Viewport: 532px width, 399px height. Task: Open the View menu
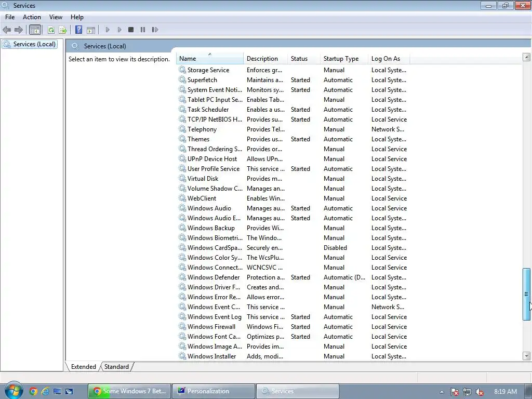pyautogui.click(x=56, y=17)
